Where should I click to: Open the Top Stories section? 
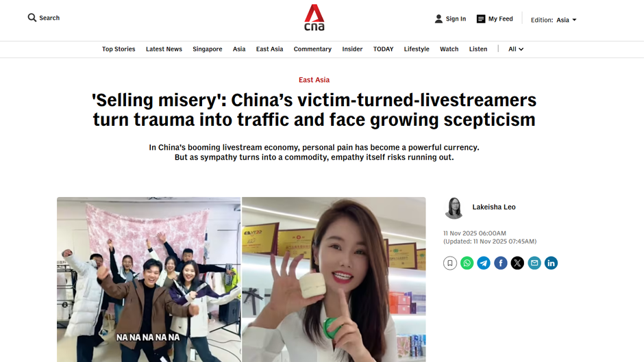tap(119, 49)
